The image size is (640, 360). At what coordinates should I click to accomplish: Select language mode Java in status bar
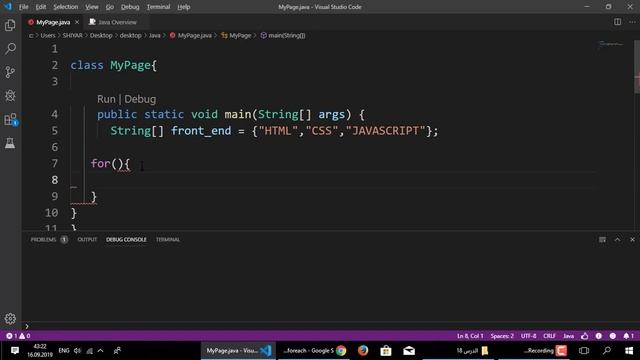coord(569,336)
